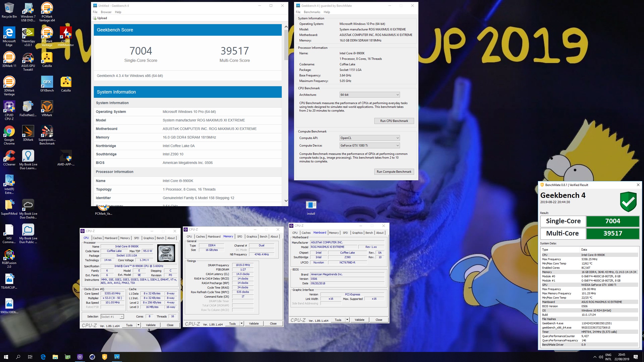The image size is (644, 362).
Task: Expand the Tools arrow in CPU-Z Memory window
Action: pos(242,324)
